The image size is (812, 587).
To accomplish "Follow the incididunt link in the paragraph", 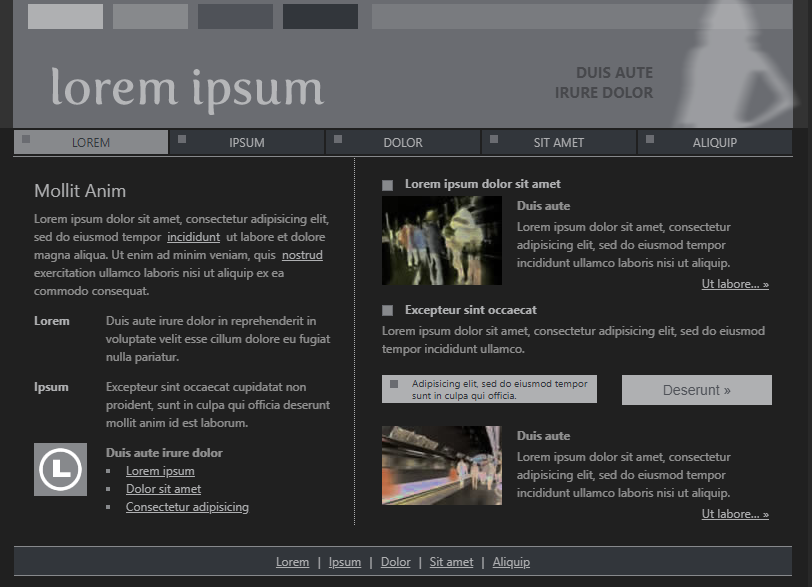I will tap(193, 238).
